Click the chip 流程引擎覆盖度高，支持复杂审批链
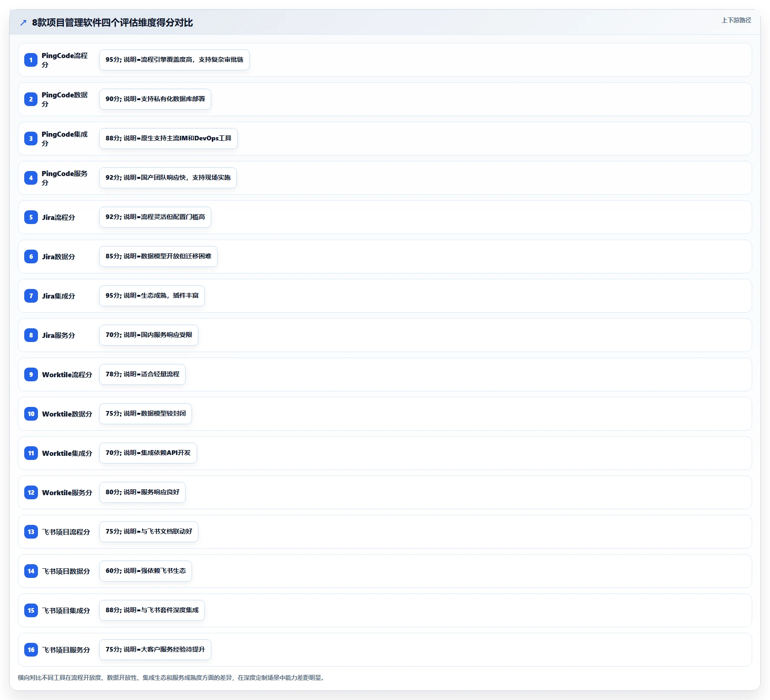Viewport: 770px width, 700px height. click(x=174, y=60)
